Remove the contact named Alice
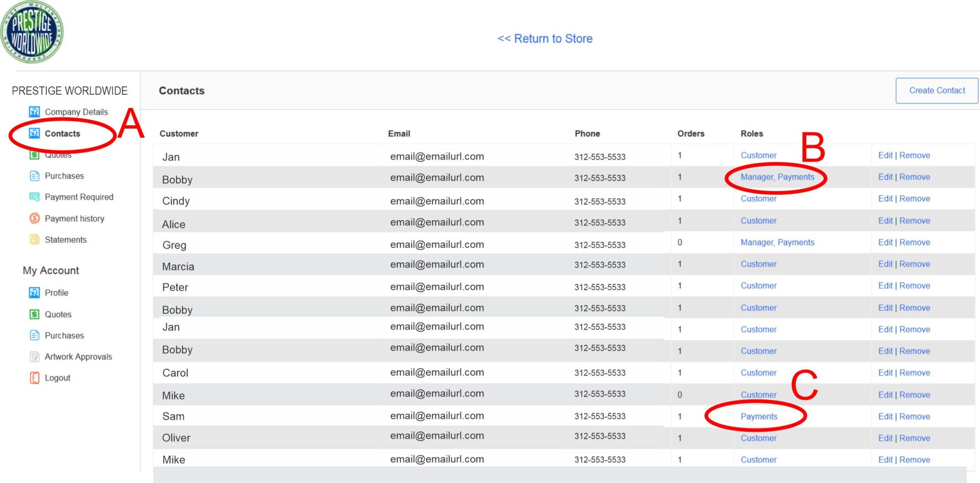The width and height of the screenshot is (980, 483). (x=914, y=221)
